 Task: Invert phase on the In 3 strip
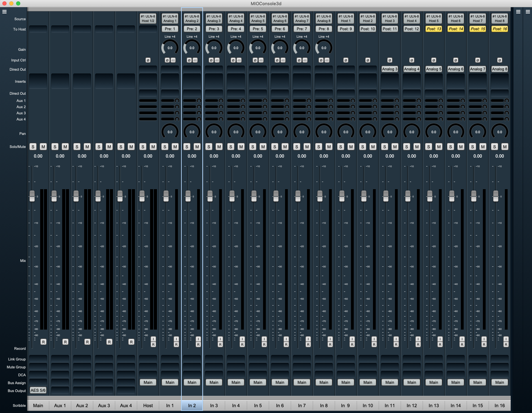tap(211, 60)
